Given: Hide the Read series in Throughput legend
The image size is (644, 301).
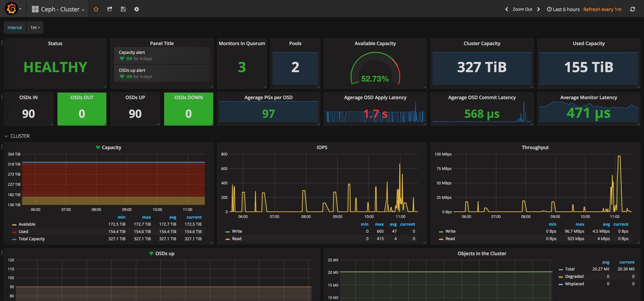Looking at the screenshot, I should click(x=450, y=239).
